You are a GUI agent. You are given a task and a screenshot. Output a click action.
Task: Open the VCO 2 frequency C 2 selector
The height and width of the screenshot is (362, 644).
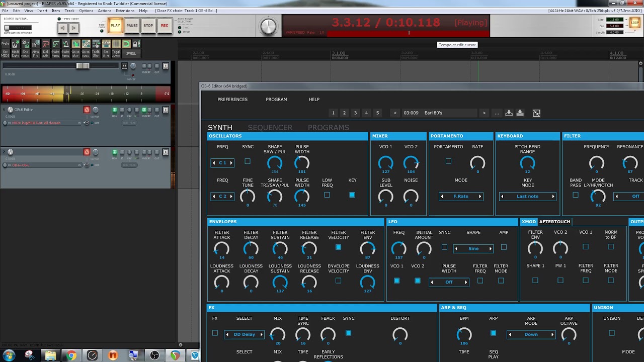click(222, 196)
